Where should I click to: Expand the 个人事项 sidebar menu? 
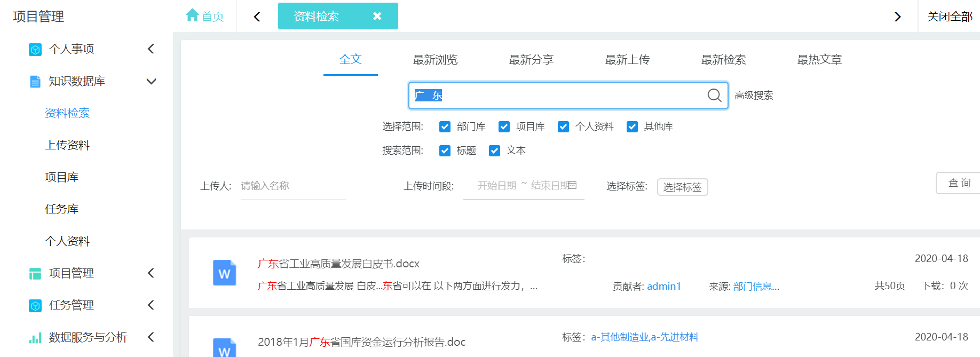click(151, 49)
